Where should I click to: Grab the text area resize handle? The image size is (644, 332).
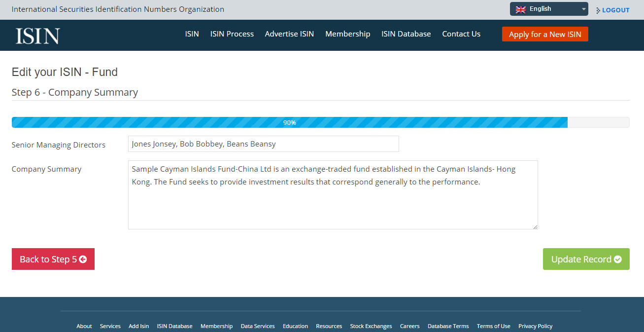tap(535, 226)
